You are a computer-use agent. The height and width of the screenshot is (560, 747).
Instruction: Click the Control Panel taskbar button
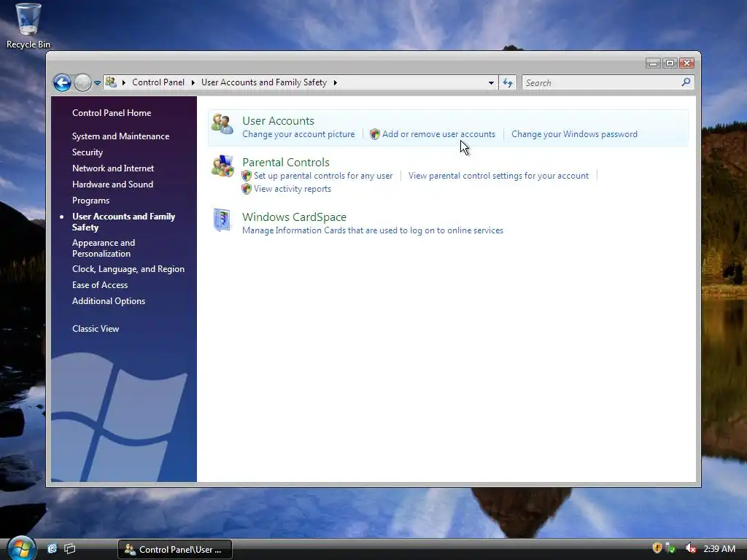coord(175,550)
